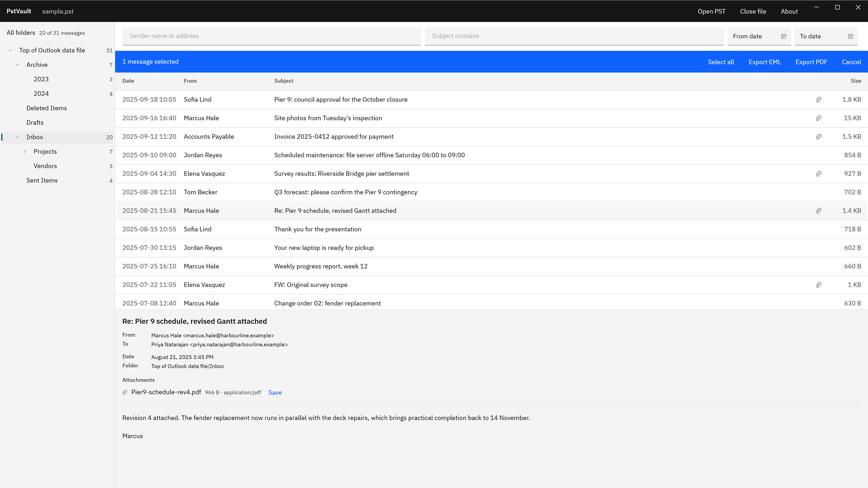Open the Open PST menu item
The width and height of the screenshot is (868, 488).
click(712, 11)
